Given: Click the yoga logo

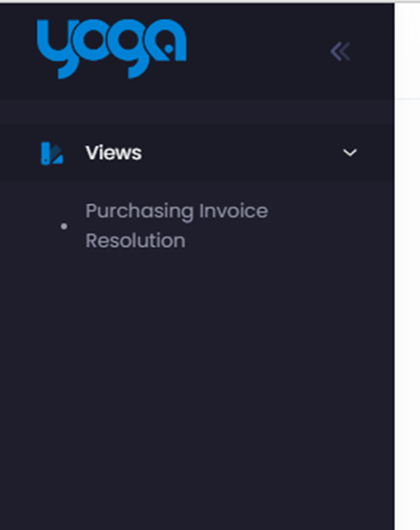Looking at the screenshot, I should coord(111,49).
